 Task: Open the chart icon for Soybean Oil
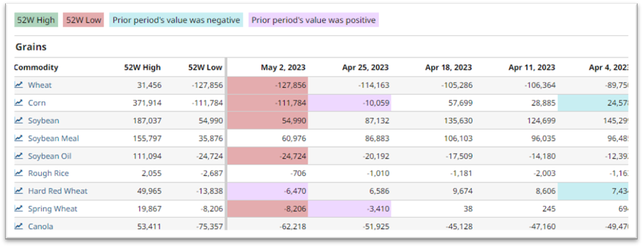[19, 156]
